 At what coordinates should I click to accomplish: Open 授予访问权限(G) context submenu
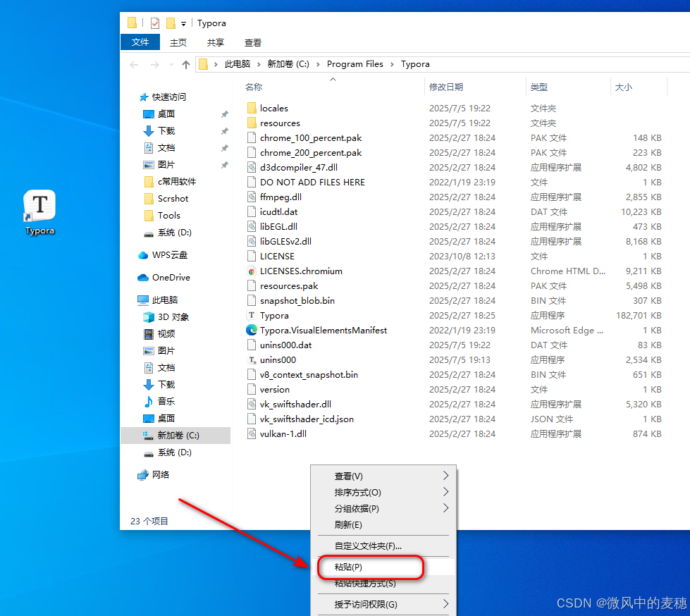383,605
